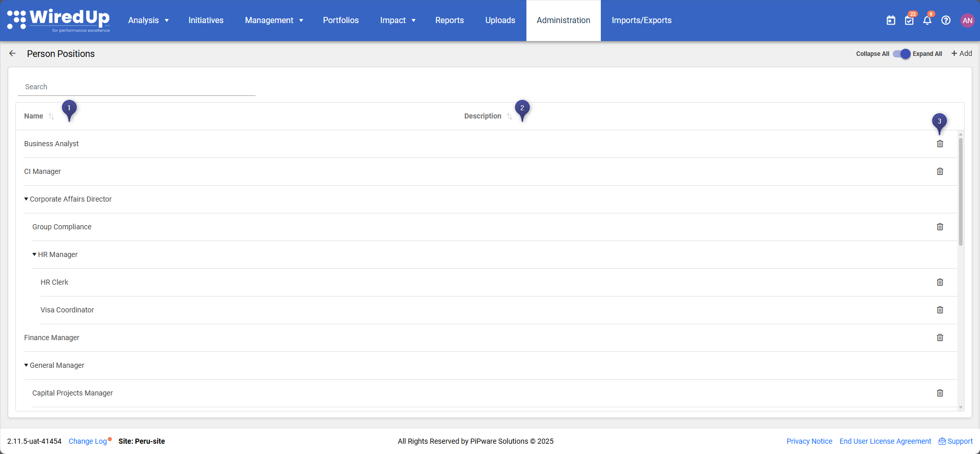Screen dimensions: 980x454
Task: Sort by Name column arrows
Action: click(x=51, y=116)
